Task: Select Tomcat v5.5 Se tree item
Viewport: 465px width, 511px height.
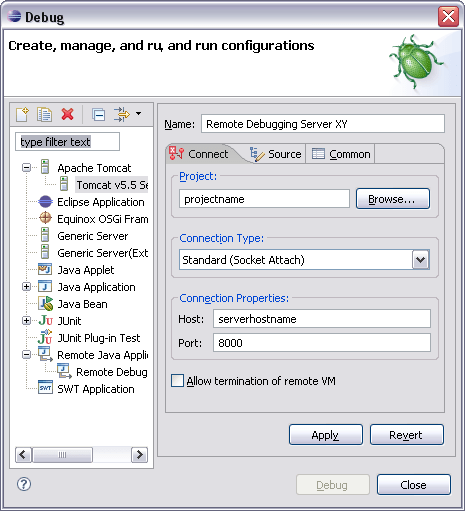Action: [x=112, y=185]
